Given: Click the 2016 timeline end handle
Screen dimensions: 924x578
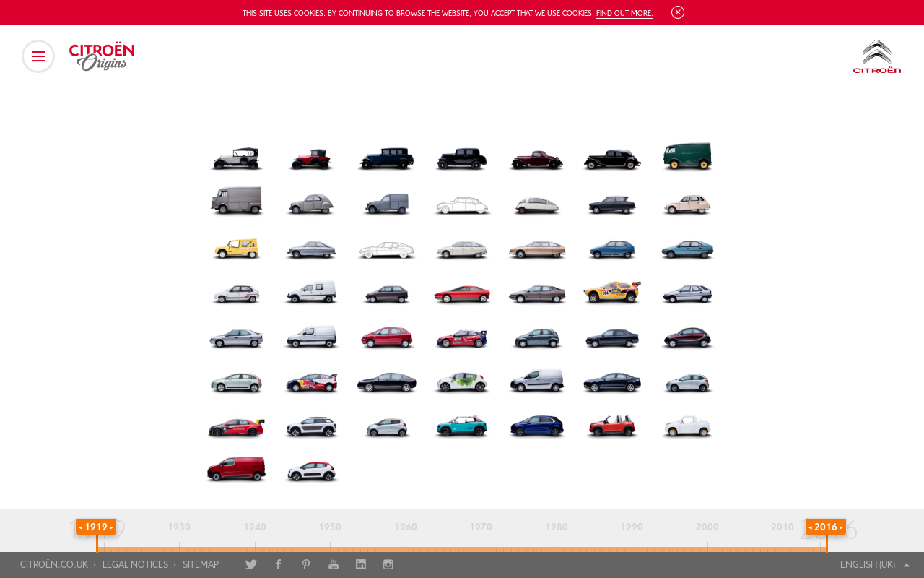Looking at the screenshot, I should [826, 527].
